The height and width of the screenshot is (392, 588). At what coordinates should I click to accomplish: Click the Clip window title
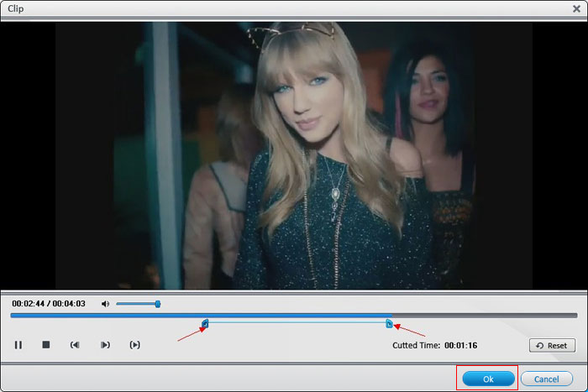point(15,8)
